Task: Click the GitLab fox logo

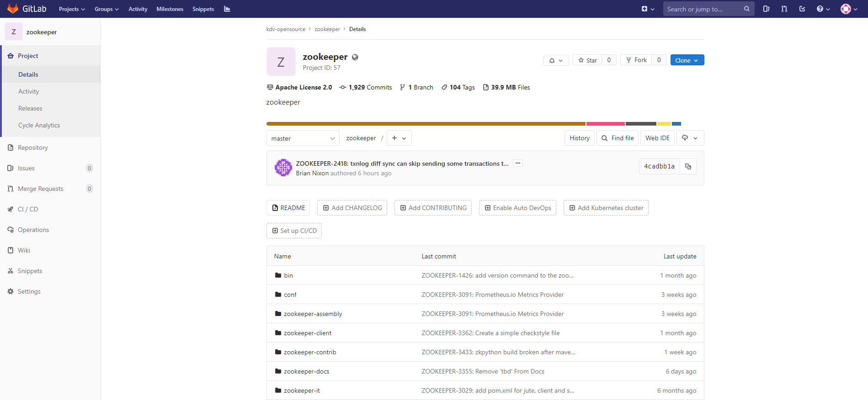Action: pos(13,9)
